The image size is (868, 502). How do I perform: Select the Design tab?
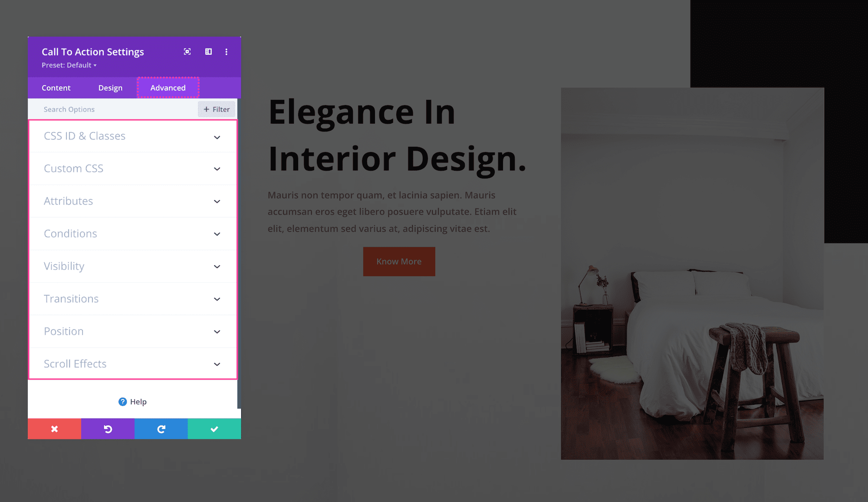109,87
